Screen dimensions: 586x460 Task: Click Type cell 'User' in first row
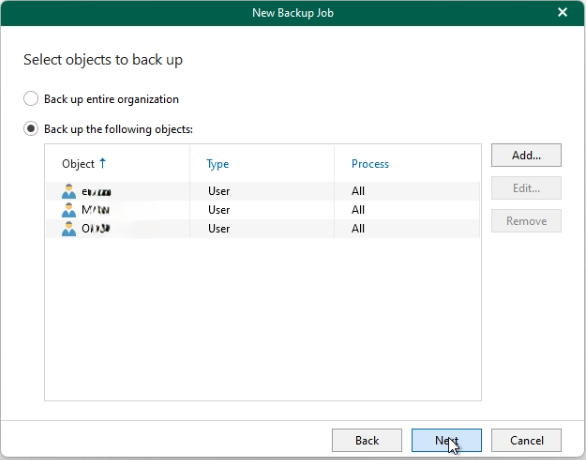[x=219, y=191]
